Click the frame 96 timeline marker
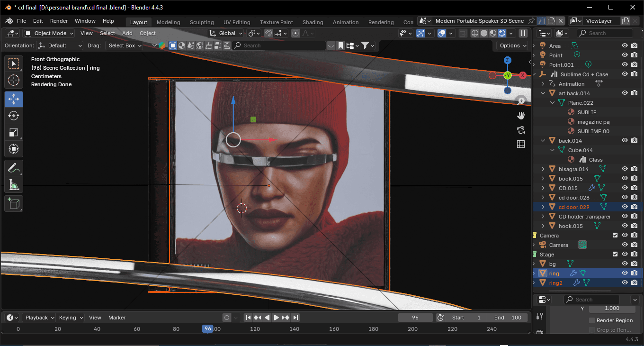644x346 pixels. [x=207, y=329]
